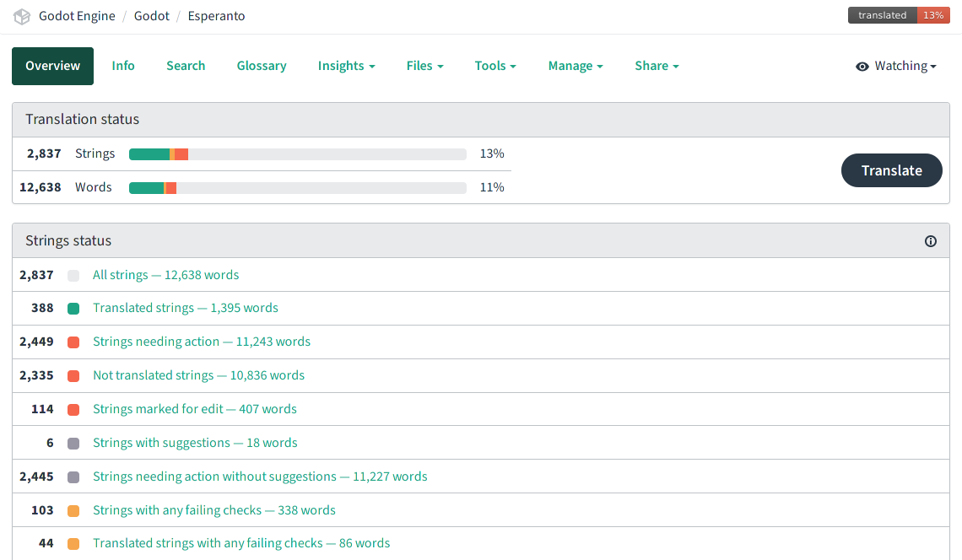Open the Manage dropdown menu
This screenshot has height=560, width=962.
point(576,66)
